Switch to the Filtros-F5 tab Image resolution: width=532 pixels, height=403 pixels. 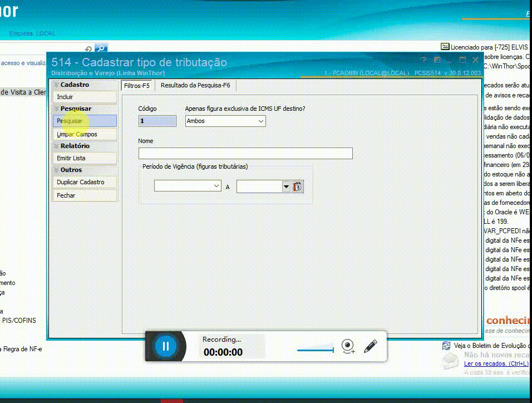coord(137,86)
